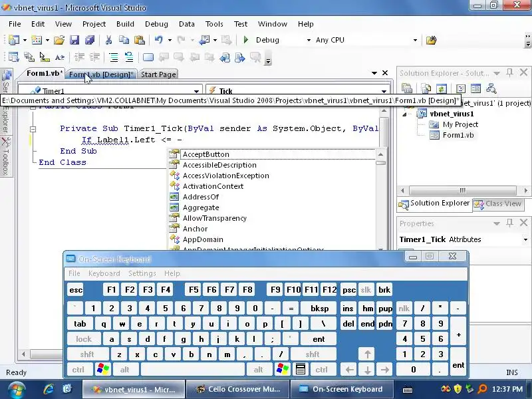
Task: Click the Windows Start orb
Action: pyautogui.click(x=16, y=390)
